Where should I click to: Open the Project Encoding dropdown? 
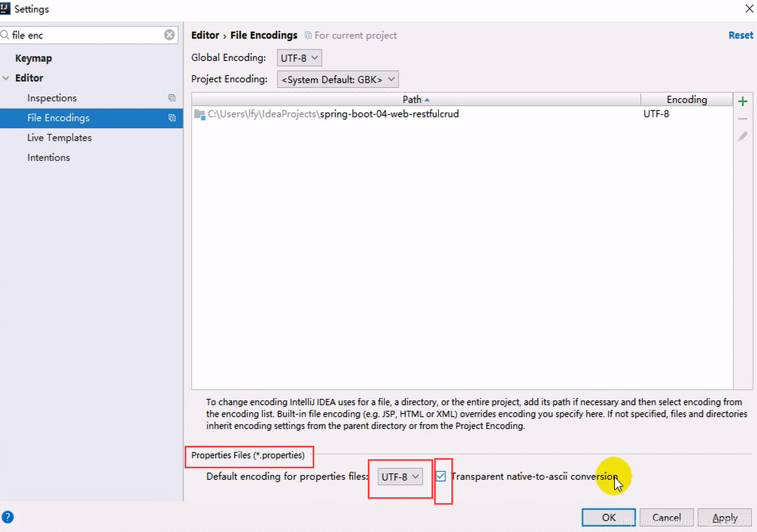(338, 79)
